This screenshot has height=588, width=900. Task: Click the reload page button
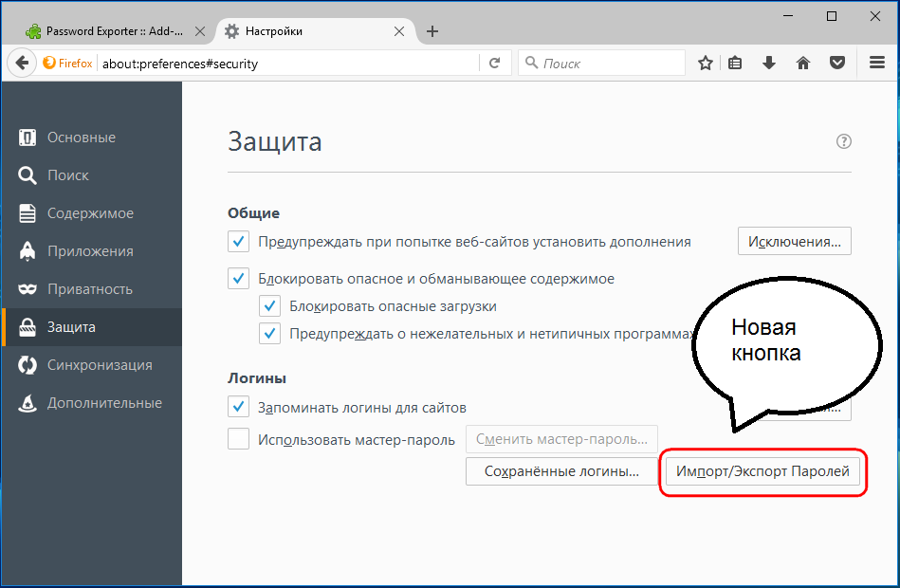pos(494,64)
